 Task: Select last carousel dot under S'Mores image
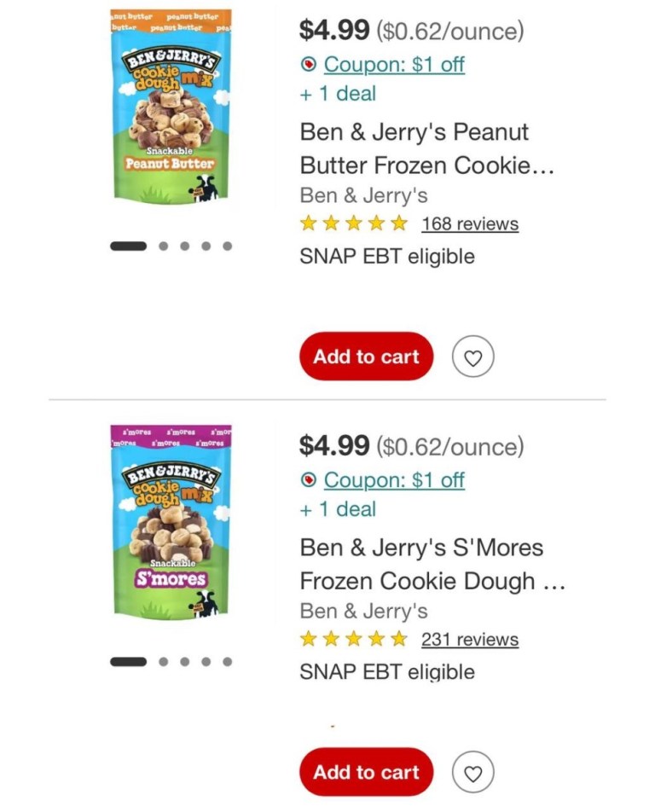point(227,662)
